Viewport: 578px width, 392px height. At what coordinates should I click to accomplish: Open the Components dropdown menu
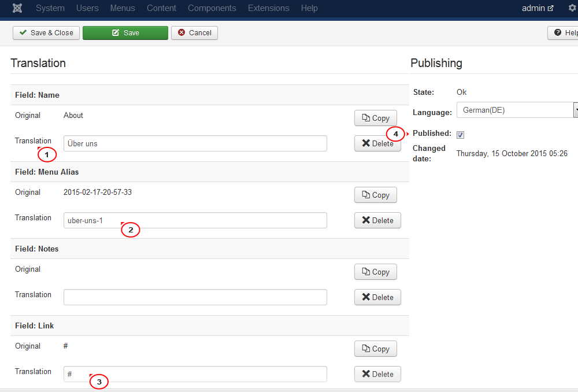(212, 8)
